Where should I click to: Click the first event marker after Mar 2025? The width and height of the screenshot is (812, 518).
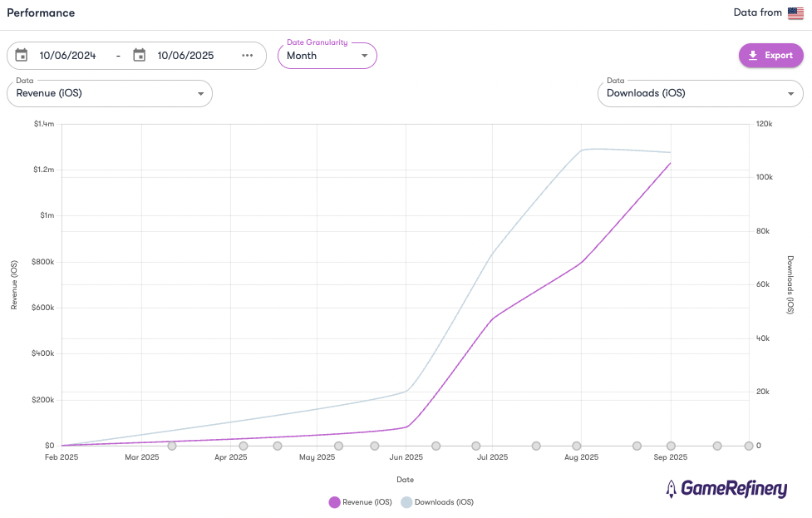(172, 446)
